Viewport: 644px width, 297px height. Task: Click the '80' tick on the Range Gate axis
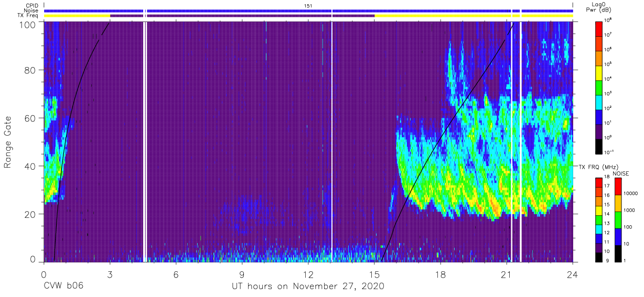click(x=29, y=70)
